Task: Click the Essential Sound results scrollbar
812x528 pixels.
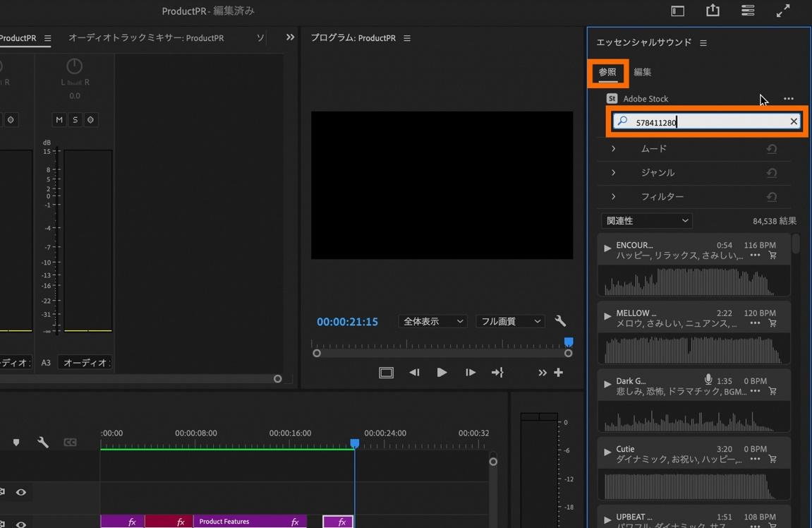Action: [796, 244]
